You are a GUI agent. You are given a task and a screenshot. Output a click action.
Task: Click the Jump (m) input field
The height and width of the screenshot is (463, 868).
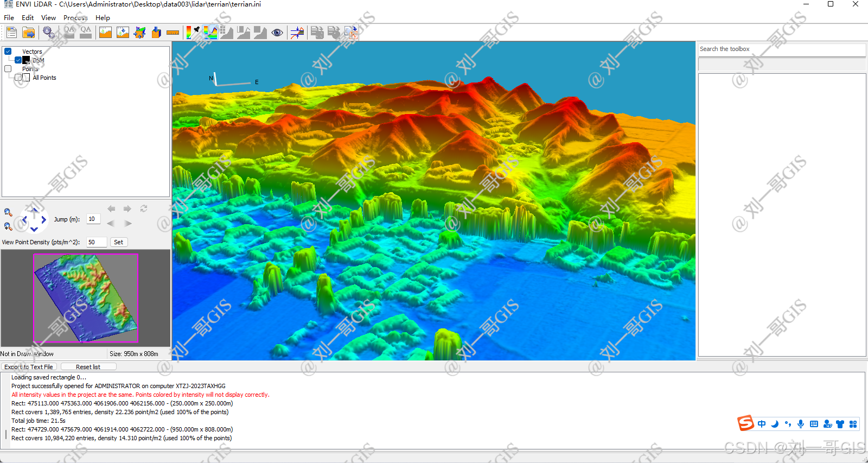[93, 219]
